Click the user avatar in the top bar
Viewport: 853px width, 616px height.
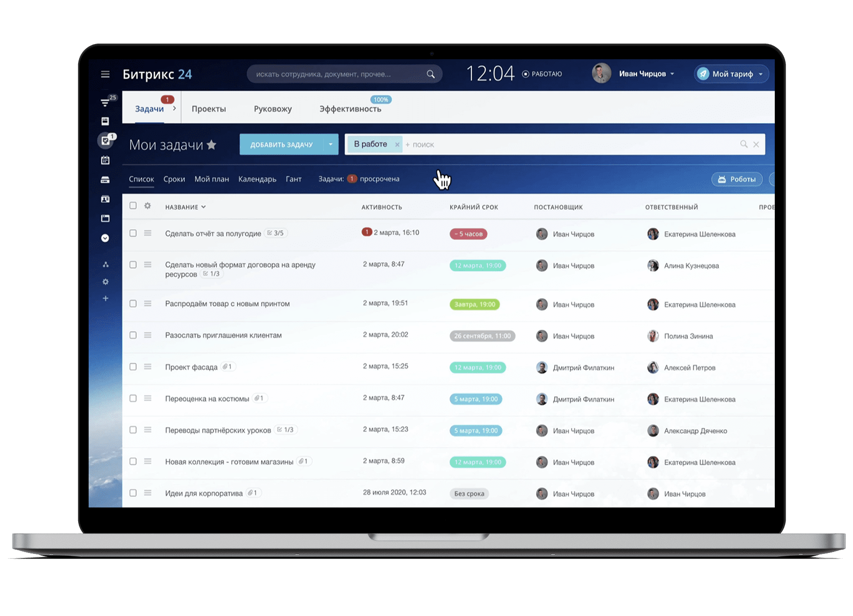coord(601,73)
